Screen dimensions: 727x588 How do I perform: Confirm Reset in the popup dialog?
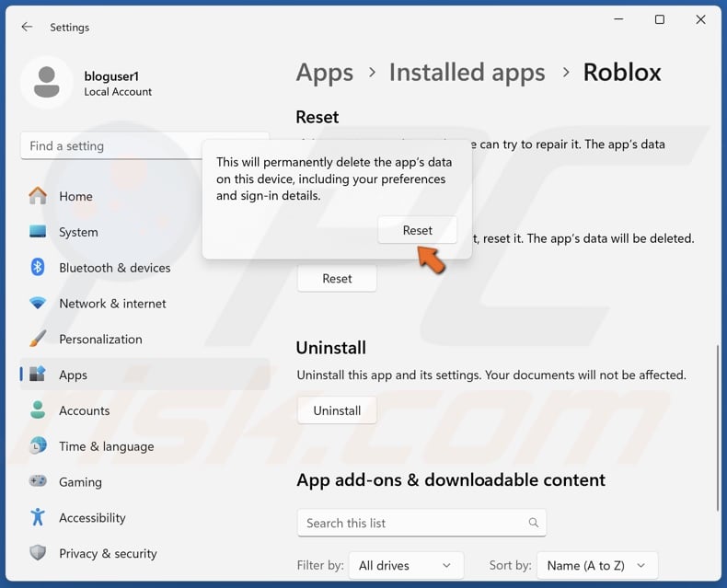(x=417, y=230)
